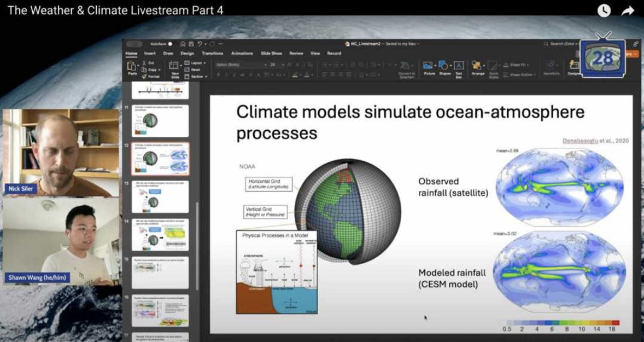Open the Slide Show tab
This screenshot has height=342, width=644.
271,54
